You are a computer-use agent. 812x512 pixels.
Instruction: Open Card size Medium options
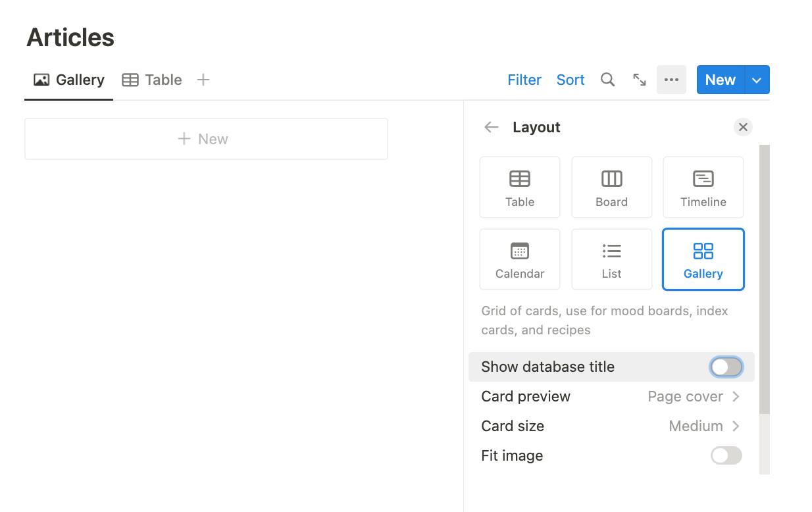[611, 426]
